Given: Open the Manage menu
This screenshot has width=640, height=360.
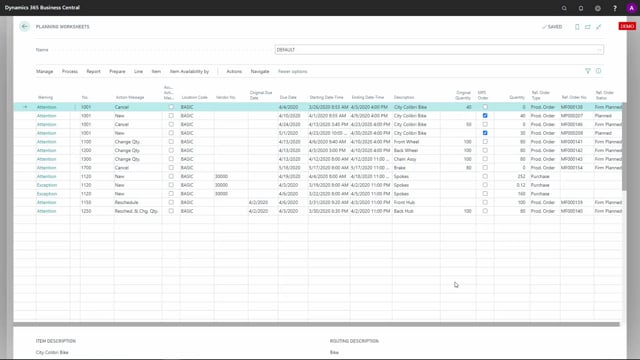Looking at the screenshot, I should [x=44, y=71].
